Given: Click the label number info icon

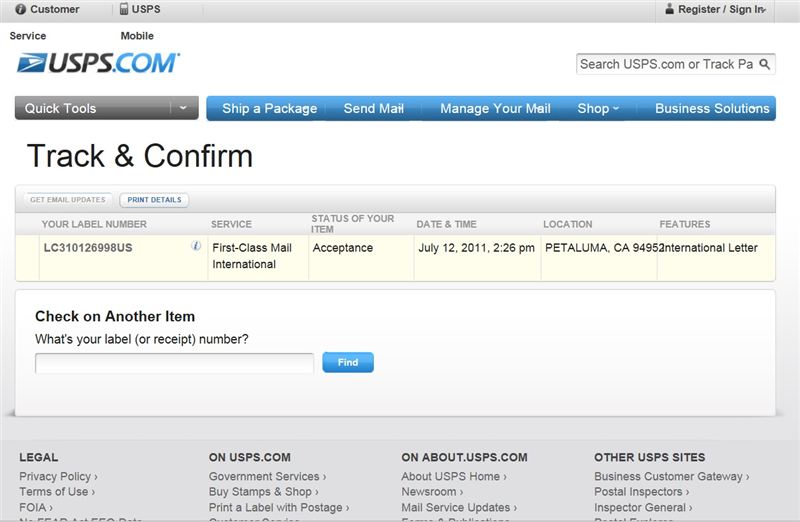Looking at the screenshot, I should pyautogui.click(x=196, y=246).
